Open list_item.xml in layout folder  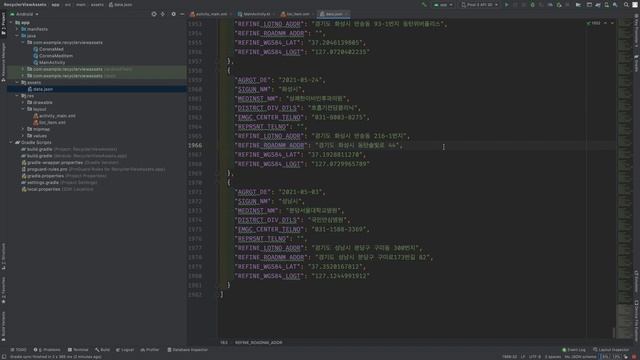(52, 122)
